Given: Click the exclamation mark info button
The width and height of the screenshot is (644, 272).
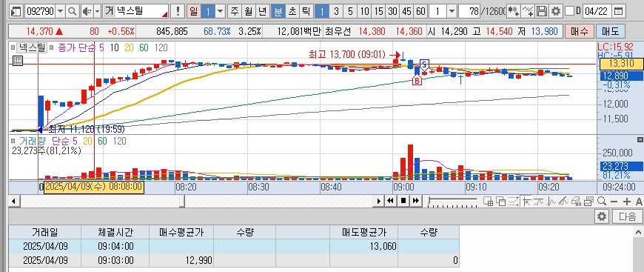Looking at the screenshot, I should (x=178, y=11).
